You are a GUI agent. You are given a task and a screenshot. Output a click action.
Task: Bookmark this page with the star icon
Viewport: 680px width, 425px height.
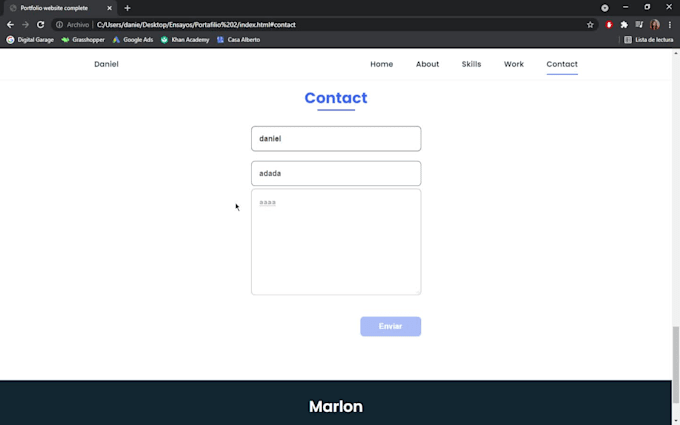coord(590,25)
